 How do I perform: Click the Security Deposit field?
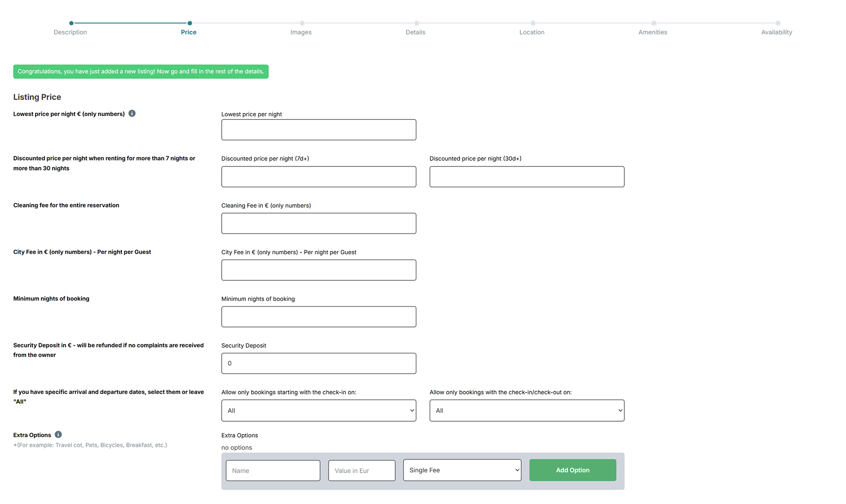pyautogui.click(x=319, y=363)
